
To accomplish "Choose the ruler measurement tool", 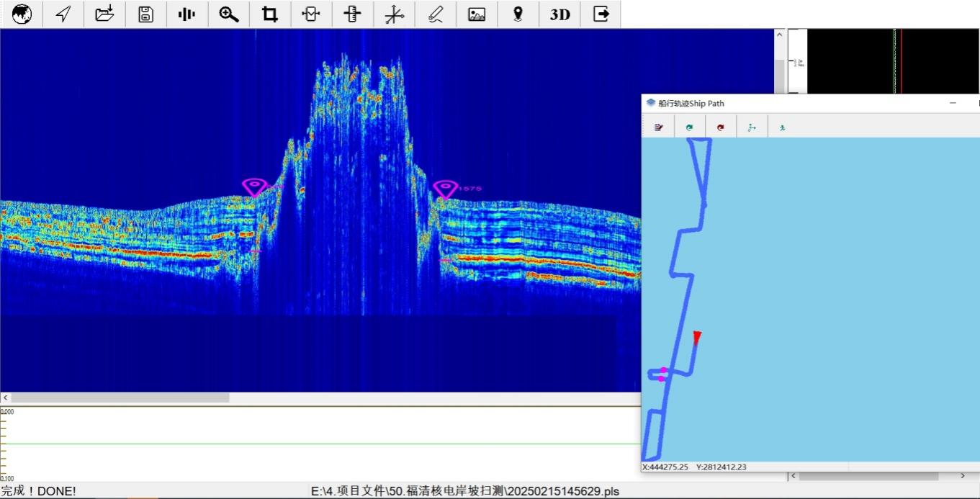I will pyautogui.click(x=352, y=14).
